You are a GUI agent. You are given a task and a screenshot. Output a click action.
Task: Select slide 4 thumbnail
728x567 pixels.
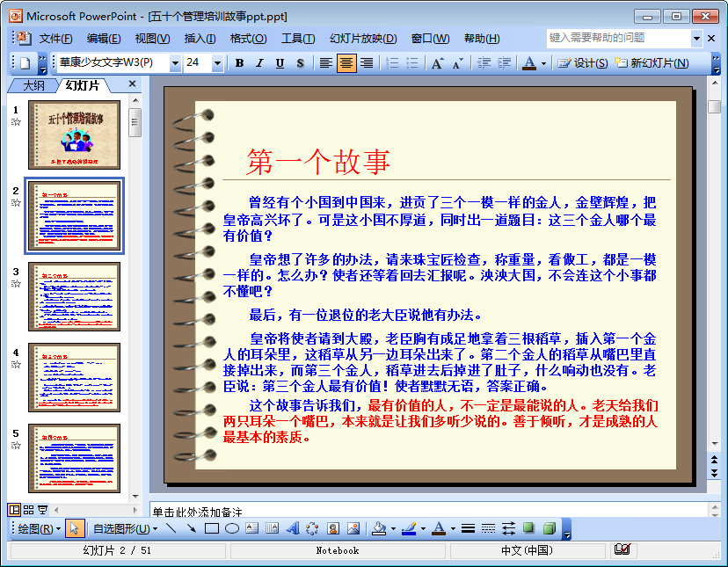pyautogui.click(x=74, y=377)
